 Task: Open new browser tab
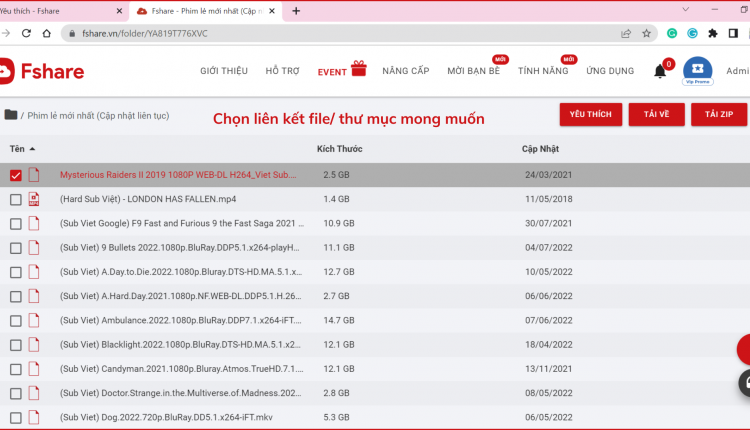tap(296, 11)
